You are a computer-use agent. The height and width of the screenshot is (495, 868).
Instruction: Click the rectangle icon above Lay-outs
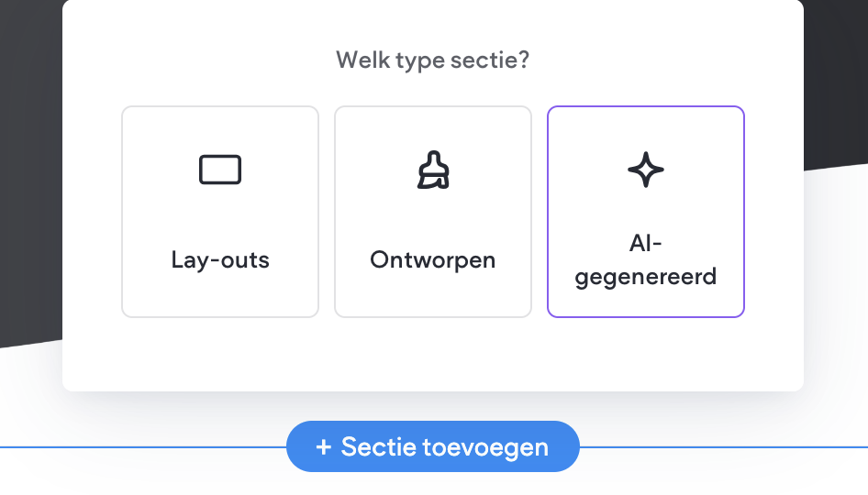[x=220, y=170]
